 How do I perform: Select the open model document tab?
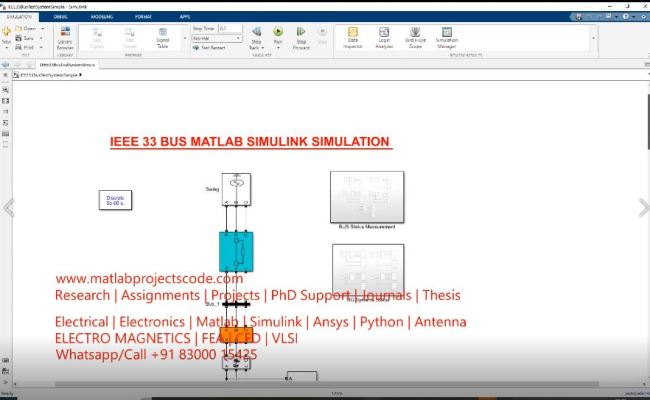point(67,65)
